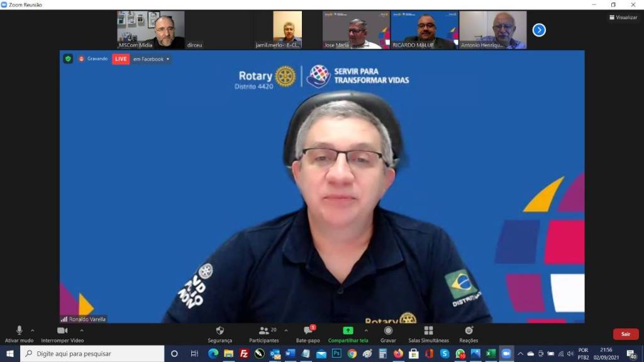
Task: Toggle camera with Interromper Vídeo
Action: (62, 334)
